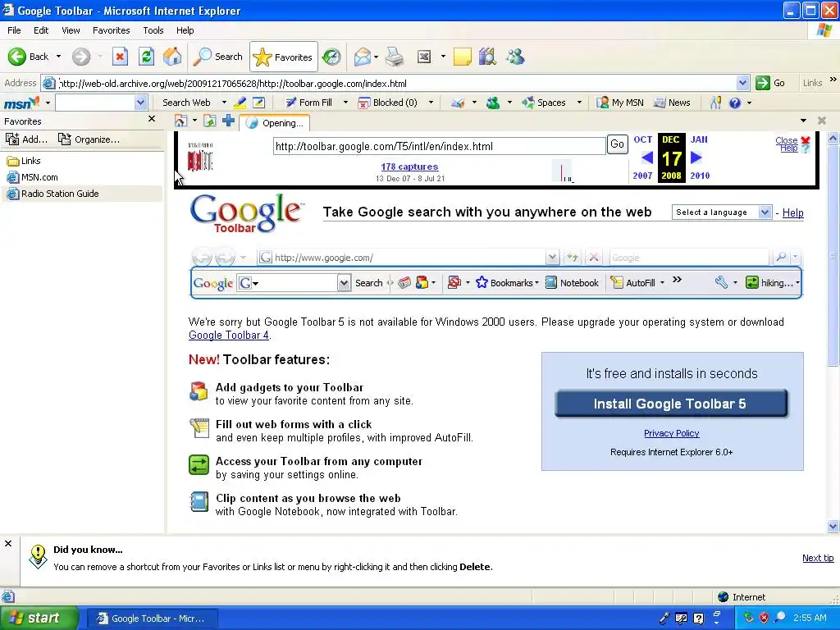This screenshot has height=630, width=840.
Task: Click the MSN toolbar highlighter icon
Action: tap(240, 103)
